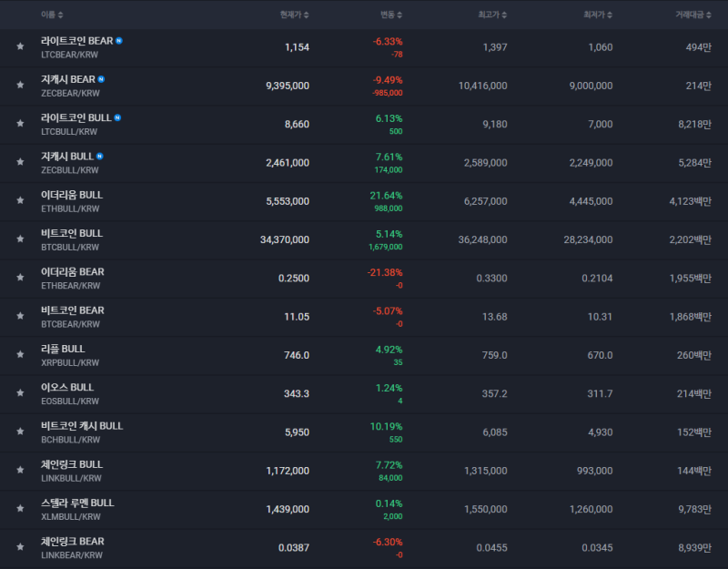Click the current price 746.0
The height and width of the screenshot is (569, 728).
(297, 355)
